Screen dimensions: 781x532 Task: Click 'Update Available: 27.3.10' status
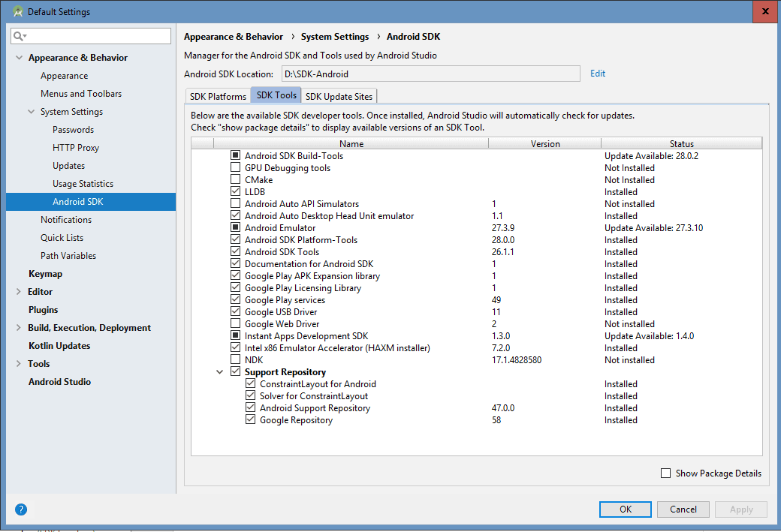coord(653,227)
